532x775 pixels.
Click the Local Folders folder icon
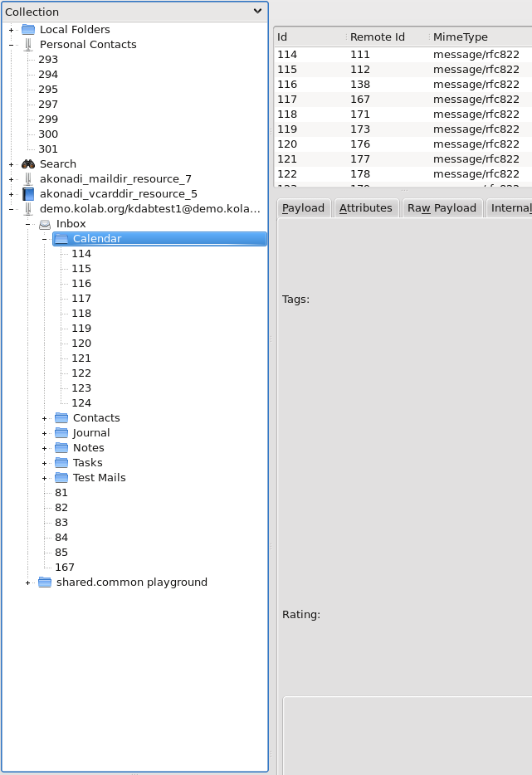point(28,30)
